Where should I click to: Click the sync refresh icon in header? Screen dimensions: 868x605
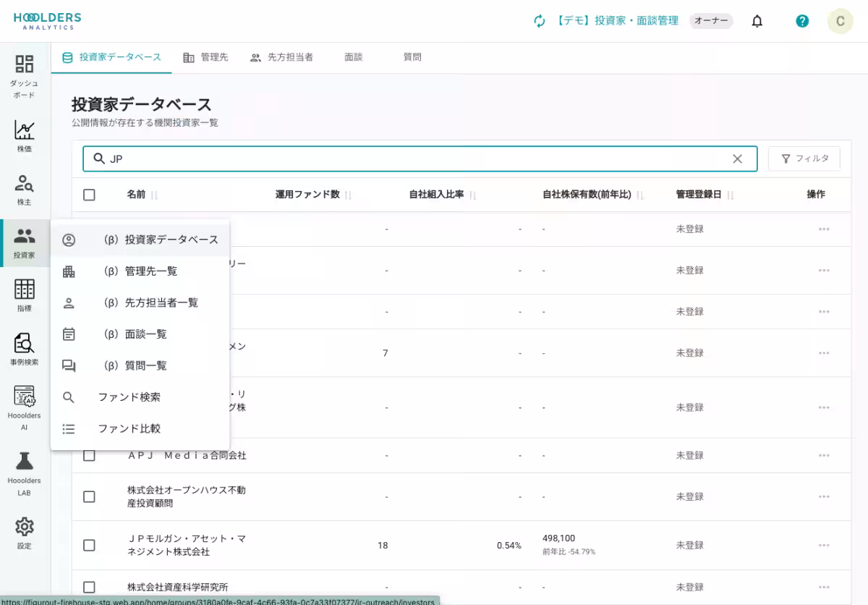click(540, 21)
